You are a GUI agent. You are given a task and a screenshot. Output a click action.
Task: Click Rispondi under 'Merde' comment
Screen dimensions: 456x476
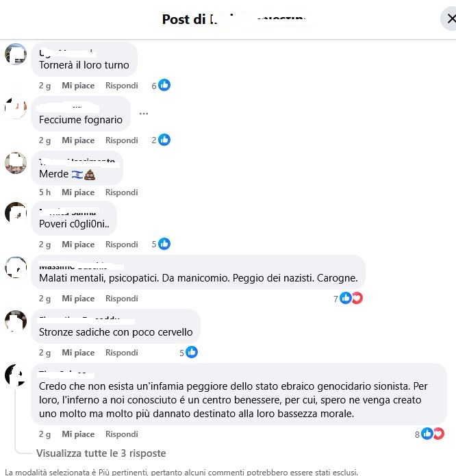pos(122,192)
